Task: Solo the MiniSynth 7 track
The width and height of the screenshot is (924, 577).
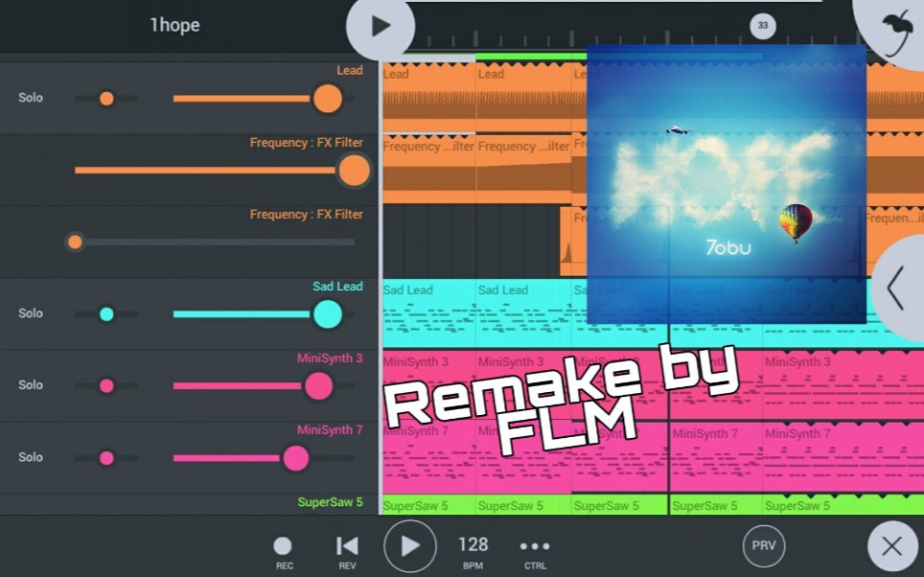Action: point(31,457)
